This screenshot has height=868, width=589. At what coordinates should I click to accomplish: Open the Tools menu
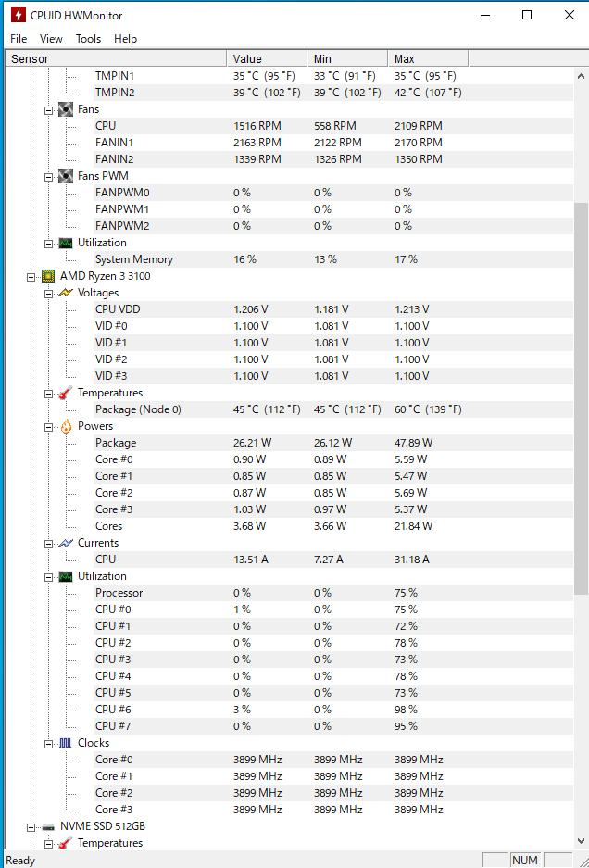coord(88,39)
